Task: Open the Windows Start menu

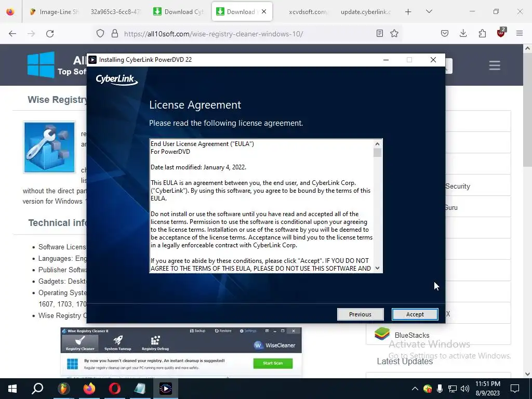Action: 12,389
